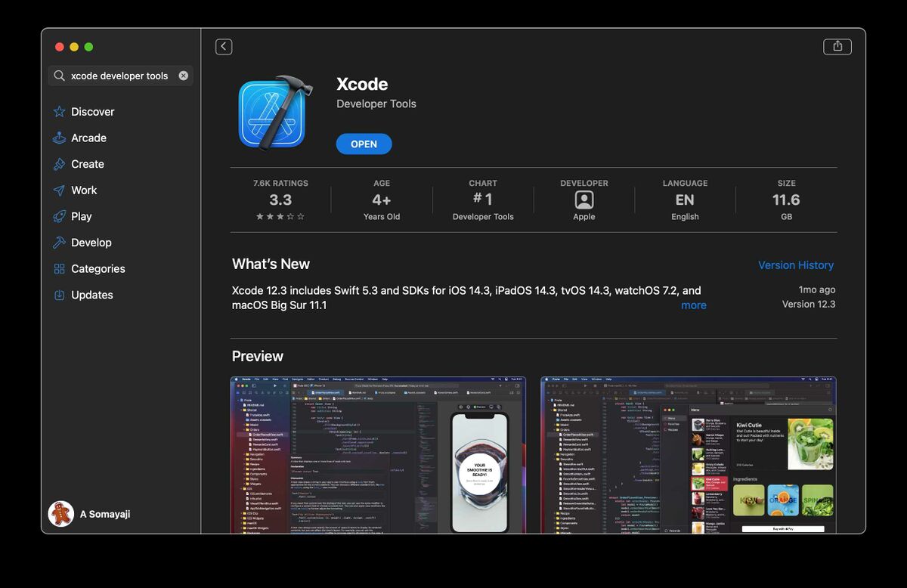Select the Create sidebar icon
Image resolution: width=907 pixels, height=588 pixels.
coord(59,164)
